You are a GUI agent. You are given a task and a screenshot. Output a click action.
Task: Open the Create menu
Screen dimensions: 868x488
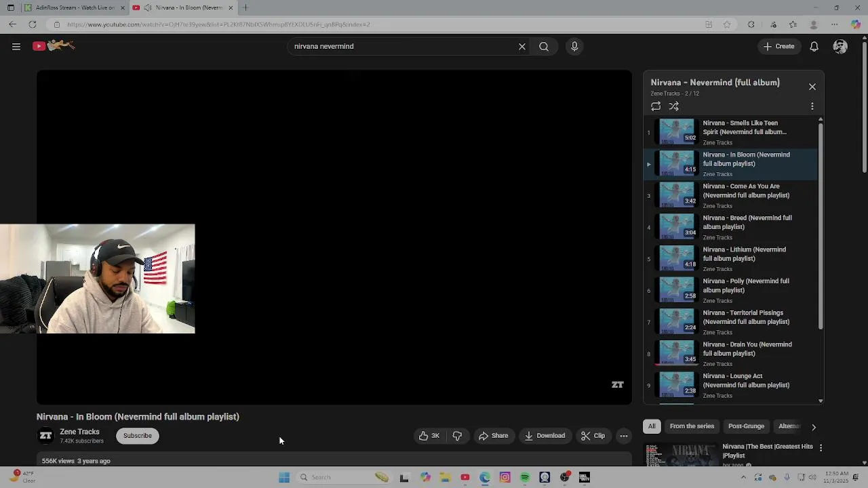pos(778,47)
